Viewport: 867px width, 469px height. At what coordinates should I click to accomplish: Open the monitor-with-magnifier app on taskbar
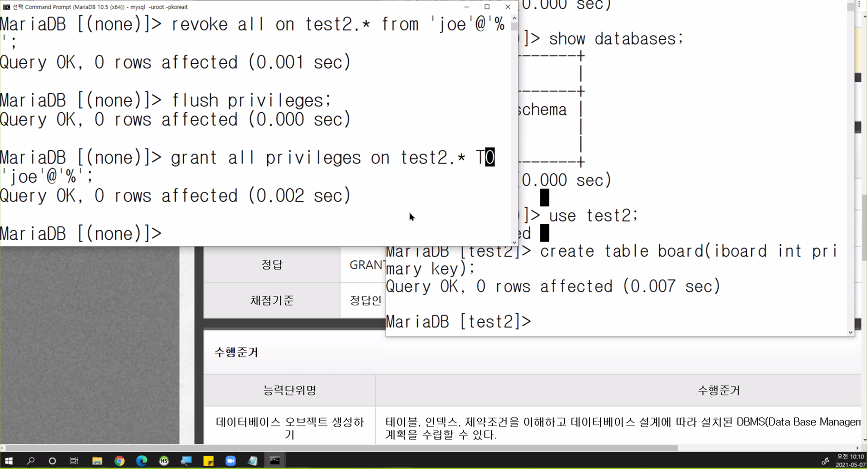(x=186, y=461)
